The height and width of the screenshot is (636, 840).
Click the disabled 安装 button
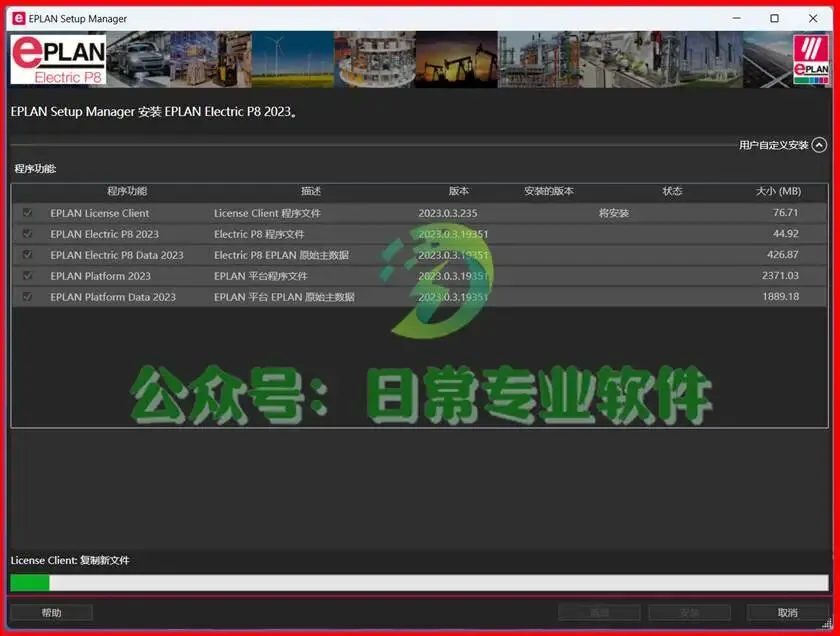coord(689,612)
